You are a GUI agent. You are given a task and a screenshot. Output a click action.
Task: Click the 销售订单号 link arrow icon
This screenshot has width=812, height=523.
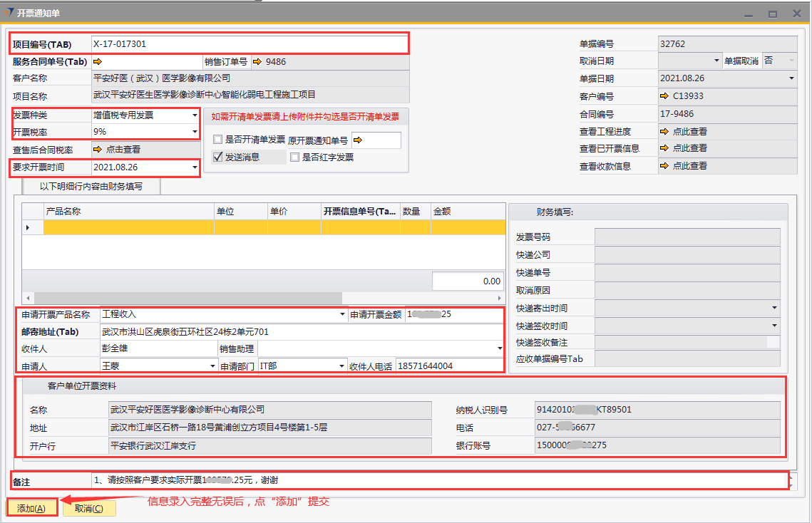(257, 62)
